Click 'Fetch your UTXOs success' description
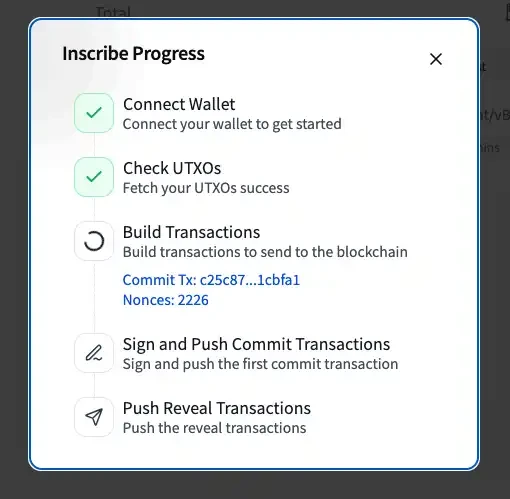 (206, 188)
